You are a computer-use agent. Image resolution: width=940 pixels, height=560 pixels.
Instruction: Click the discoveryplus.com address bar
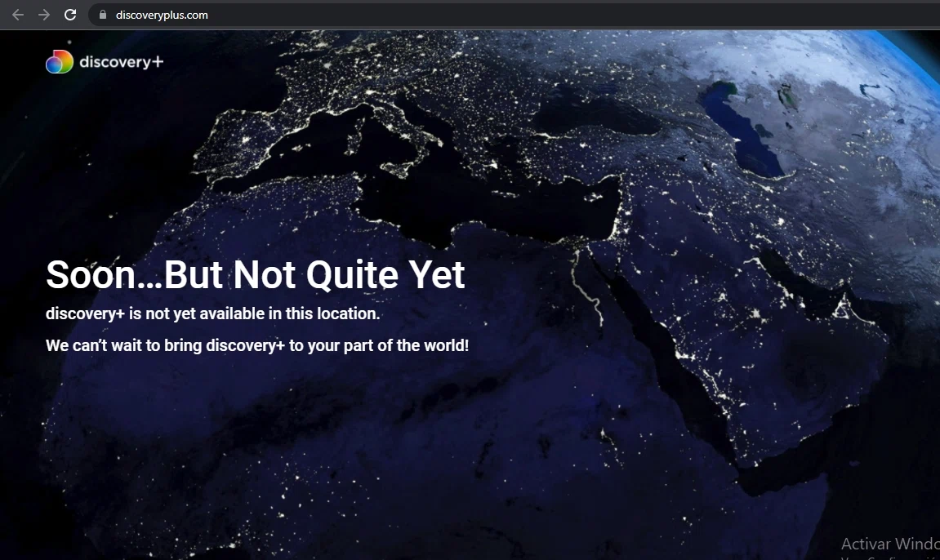(x=514, y=15)
